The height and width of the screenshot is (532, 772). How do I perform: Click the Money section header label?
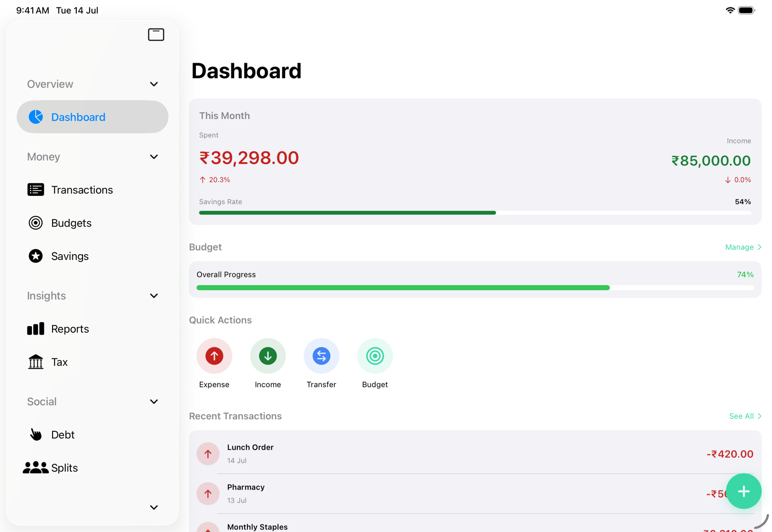(x=43, y=157)
